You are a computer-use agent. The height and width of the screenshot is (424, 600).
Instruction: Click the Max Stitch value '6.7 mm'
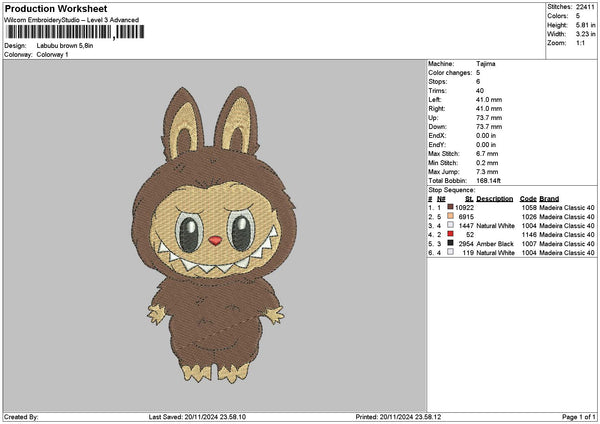tap(487, 154)
